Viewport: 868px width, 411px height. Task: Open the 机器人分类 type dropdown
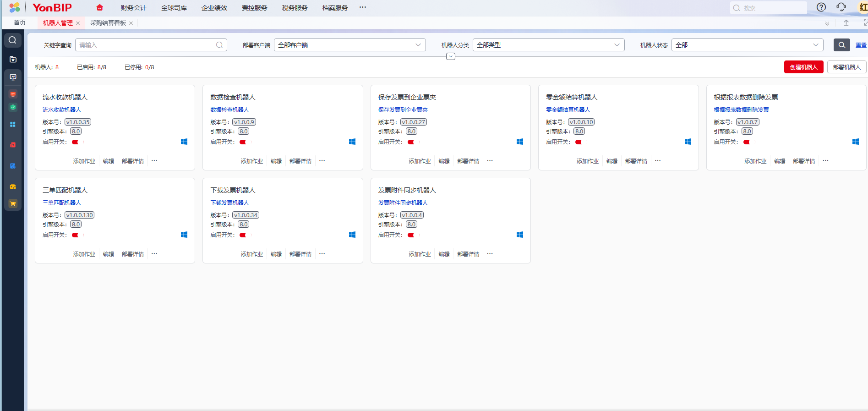548,45
